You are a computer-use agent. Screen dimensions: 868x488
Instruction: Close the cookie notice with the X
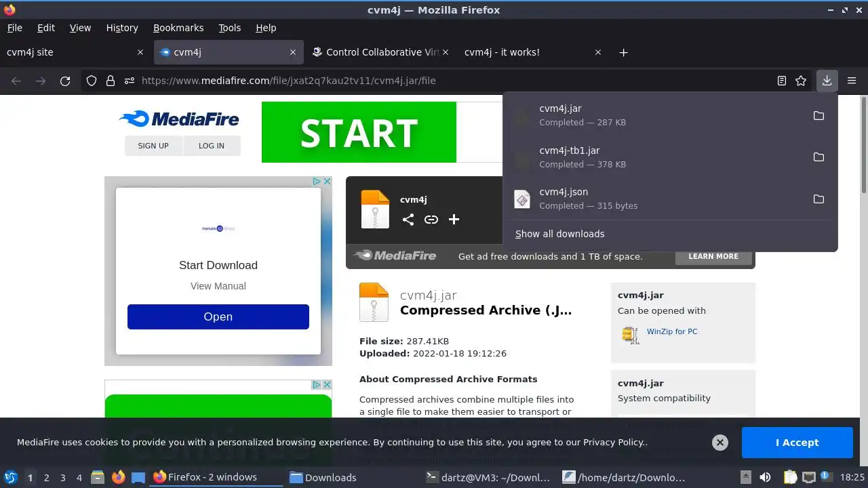(720, 443)
